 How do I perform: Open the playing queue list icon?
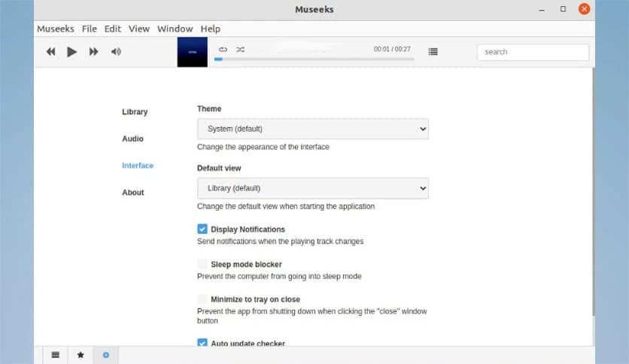433,52
